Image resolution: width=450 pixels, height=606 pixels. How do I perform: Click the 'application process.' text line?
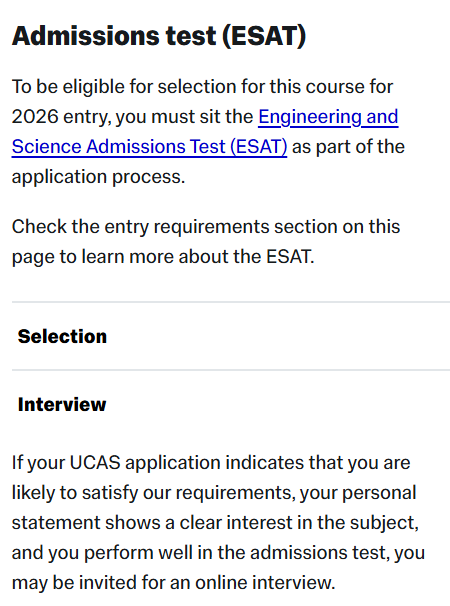tap(99, 177)
